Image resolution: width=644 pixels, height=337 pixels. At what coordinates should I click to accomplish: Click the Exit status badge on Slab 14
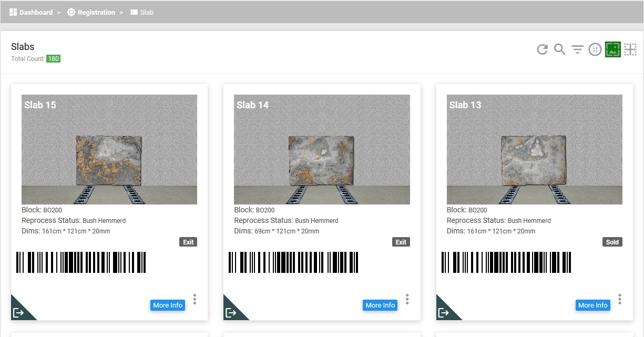(x=401, y=242)
